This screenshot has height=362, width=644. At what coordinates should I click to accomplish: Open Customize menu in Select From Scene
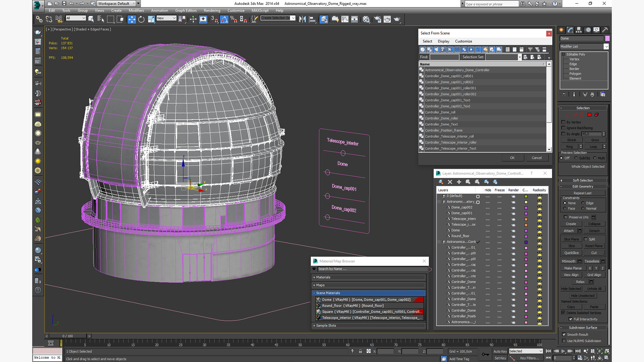click(x=464, y=41)
